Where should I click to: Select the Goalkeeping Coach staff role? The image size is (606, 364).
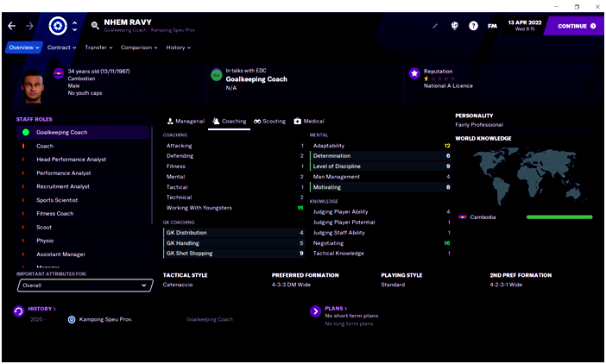[83, 132]
